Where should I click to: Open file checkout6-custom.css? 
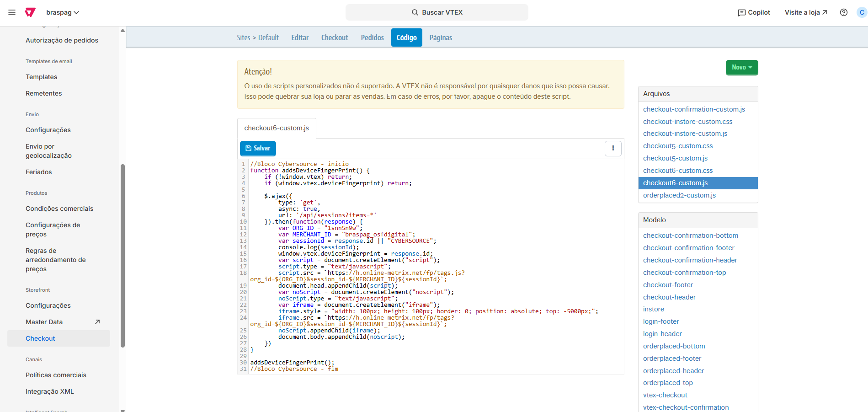point(678,171)
